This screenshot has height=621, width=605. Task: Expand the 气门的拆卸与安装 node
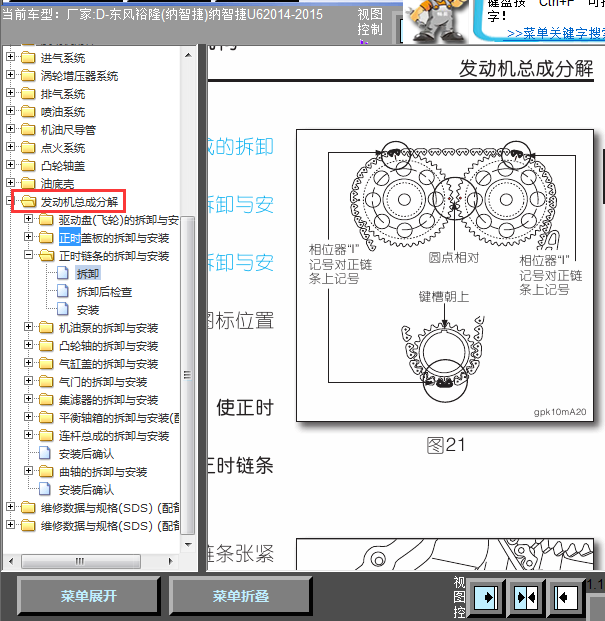(29, 381)
